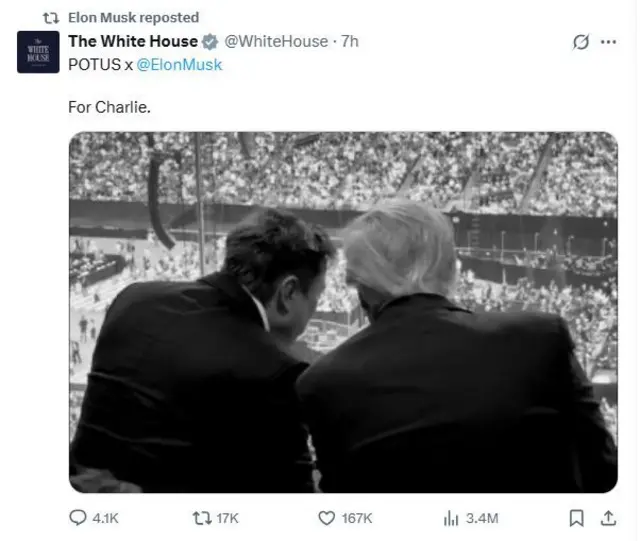Viewport: 640px width, 541px height.
Task: View post analytics bar chart icon
Action: [451, 518]
